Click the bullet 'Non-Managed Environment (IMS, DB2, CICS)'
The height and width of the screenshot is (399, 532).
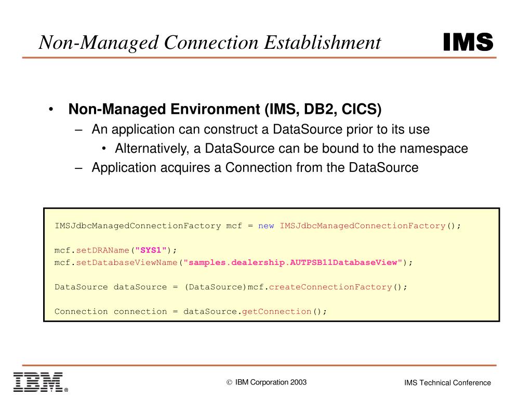225,109
